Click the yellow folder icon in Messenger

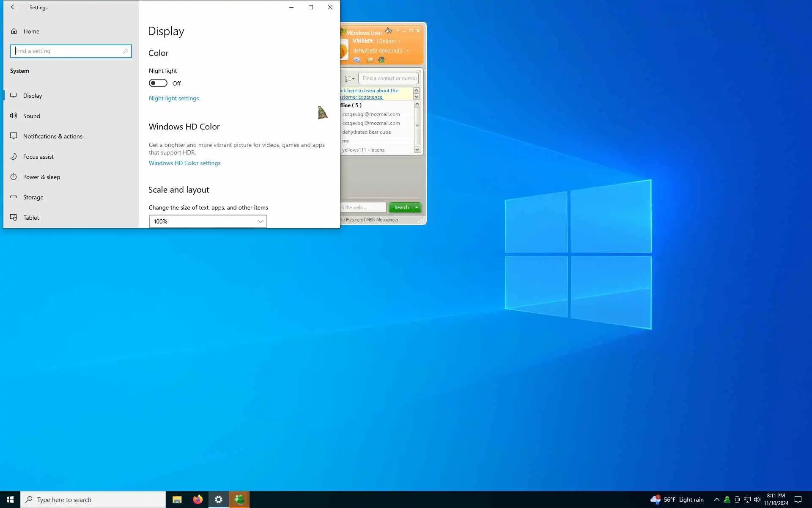click(370, 60)
